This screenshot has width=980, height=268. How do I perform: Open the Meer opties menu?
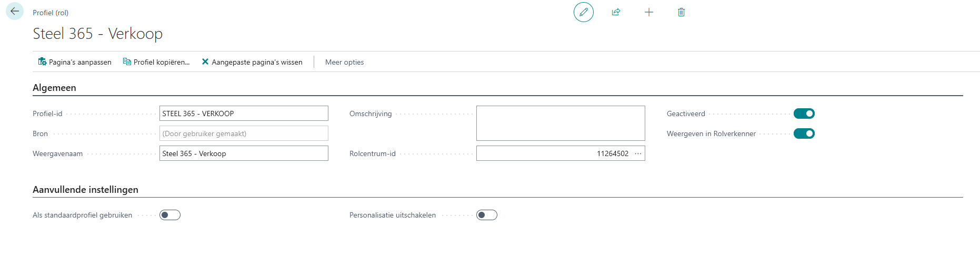pos(344,62)
